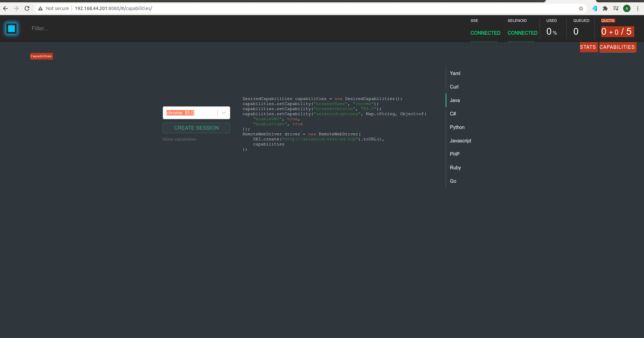Open the Chrome profile avatar
The image size is (644, 338).
pos(627,8)
